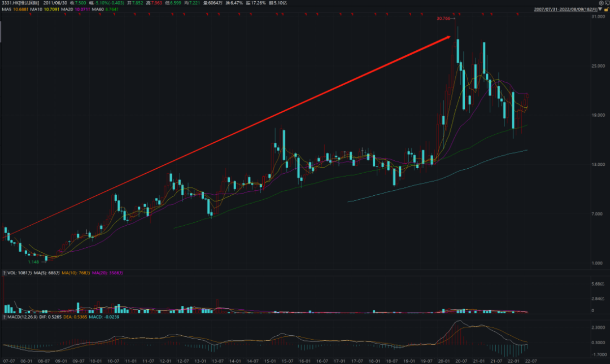Screen dimensions: 610x364
Task: Click the 1.148 lowest price label
Action: pos(35,261)
